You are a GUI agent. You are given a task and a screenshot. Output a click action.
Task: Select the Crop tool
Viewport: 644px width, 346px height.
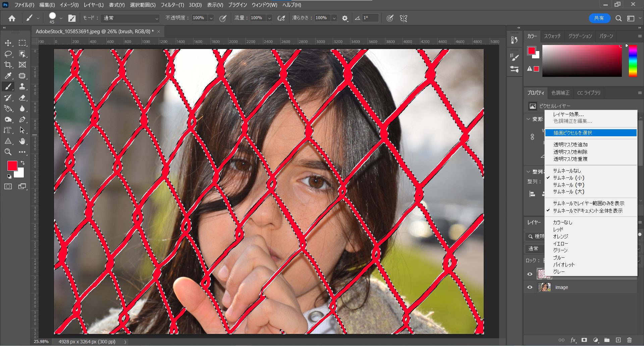click(x=8, y=65)
